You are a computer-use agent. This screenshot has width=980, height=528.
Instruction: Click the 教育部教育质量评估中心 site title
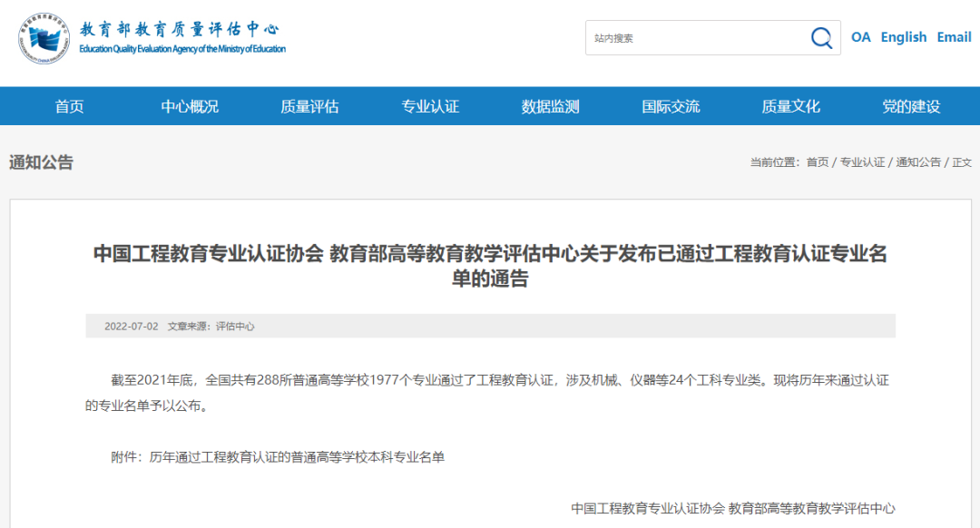coord(181,29)
